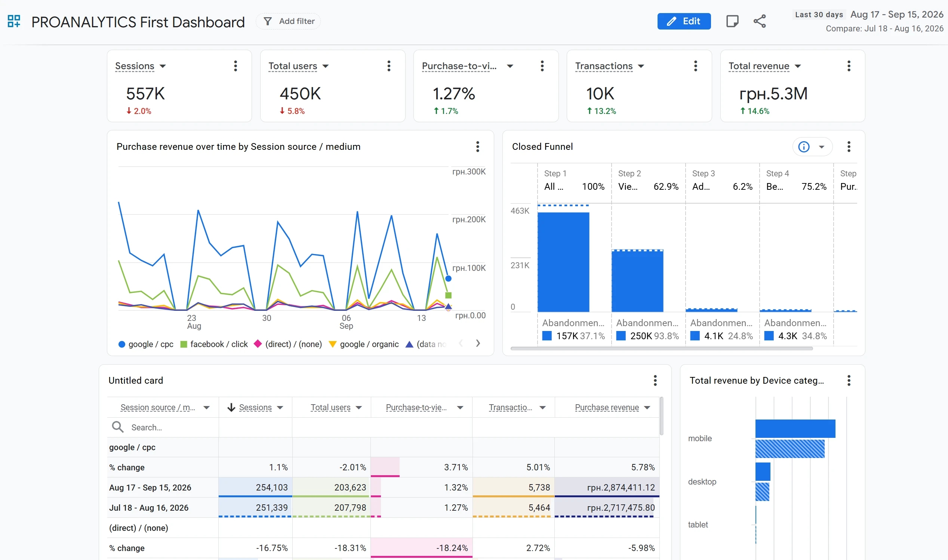
Task: Click the (direct) / (none) table row label
Action: (139, 528)
